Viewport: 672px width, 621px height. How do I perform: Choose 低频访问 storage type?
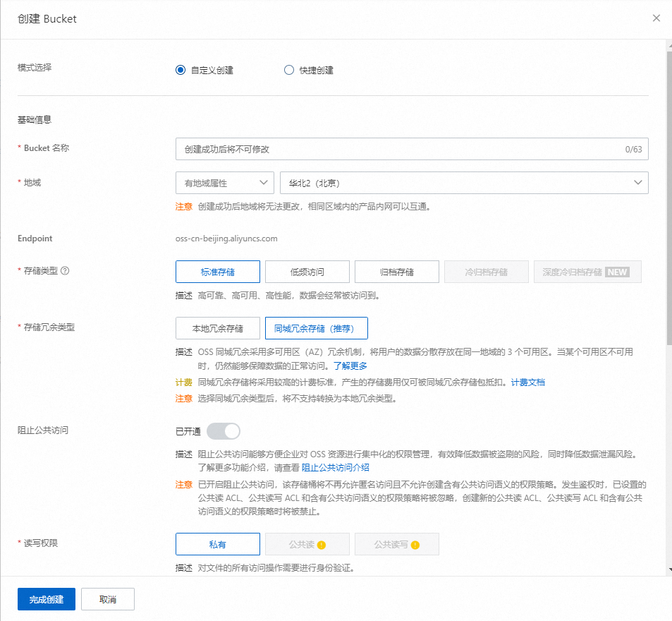pyautogui.click(x=307, y=272)
